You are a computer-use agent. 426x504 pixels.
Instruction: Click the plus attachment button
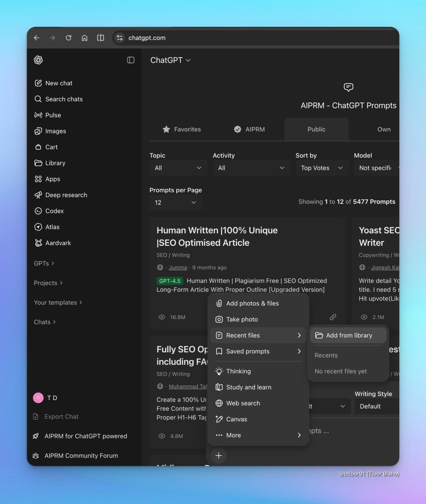(219, 456)
